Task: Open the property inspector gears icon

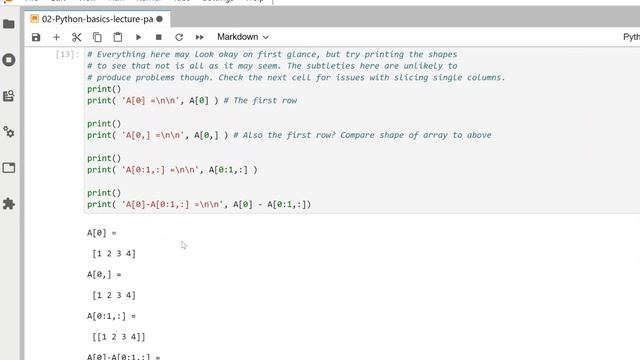Action: (x=9, y=132)
